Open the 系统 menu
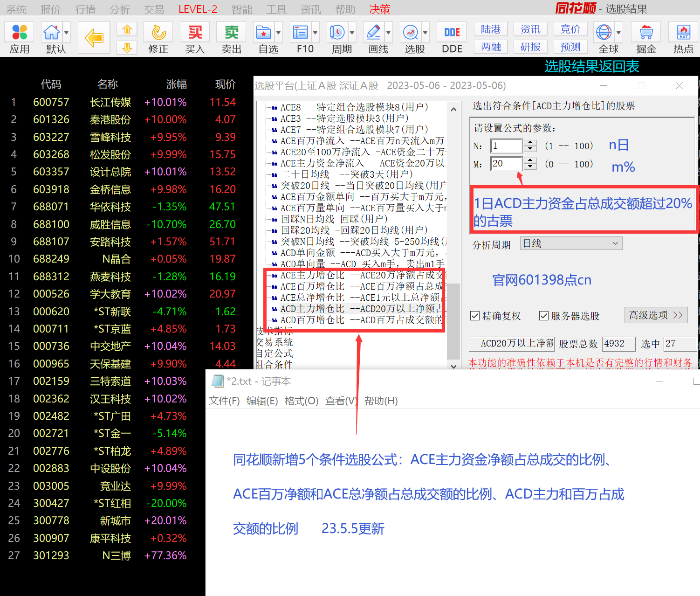The image size is (700, 596). [16, 9]
